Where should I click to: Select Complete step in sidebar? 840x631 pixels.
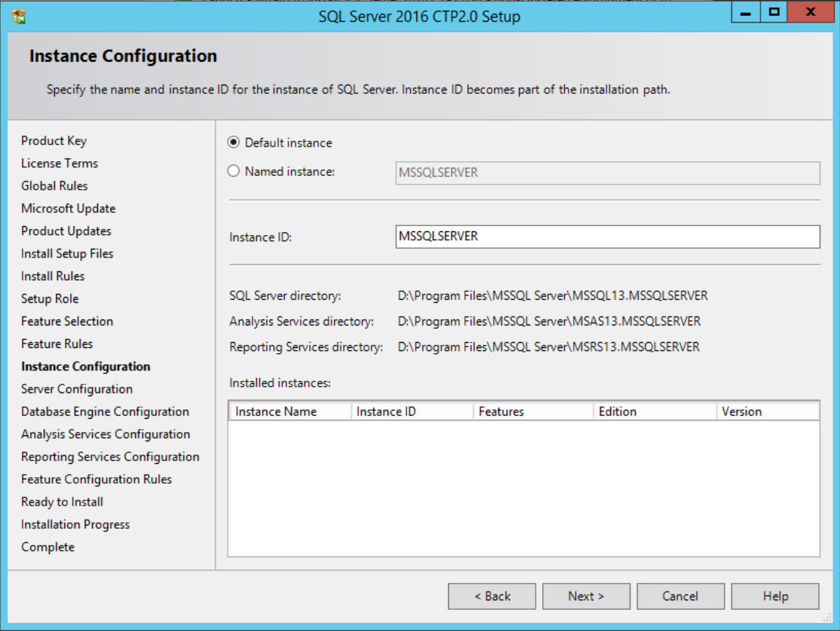click(47, 547)
